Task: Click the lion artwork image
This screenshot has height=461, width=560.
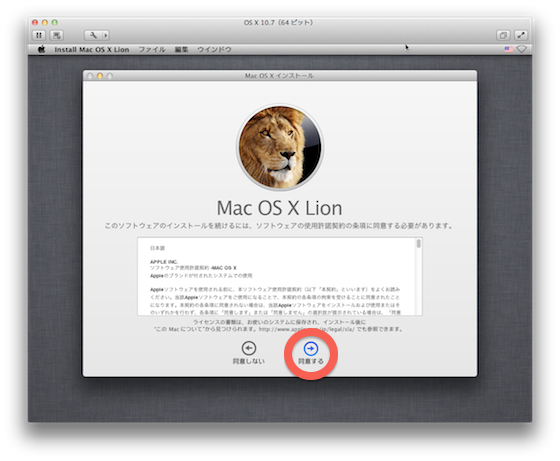Action: pyautogui.click(x=280, y=147)
